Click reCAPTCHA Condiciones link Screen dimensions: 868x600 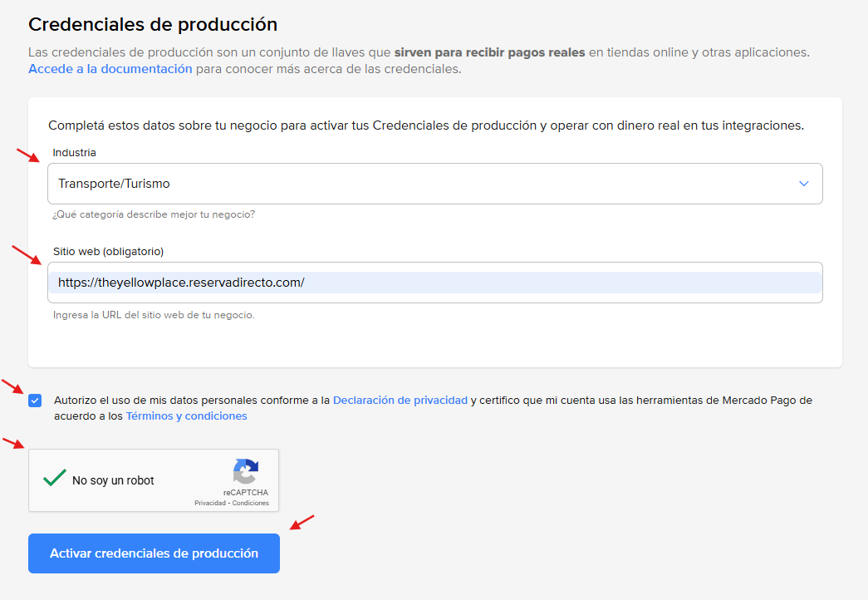[251, 503]
